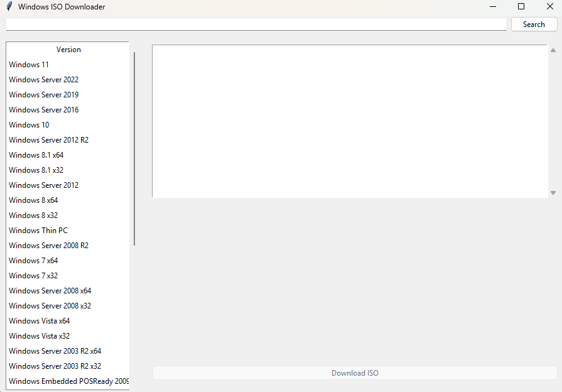Choose Windows Embedded POSReady 2009
The height and width of the screenshot is (392, 562).
pos(67,381)
